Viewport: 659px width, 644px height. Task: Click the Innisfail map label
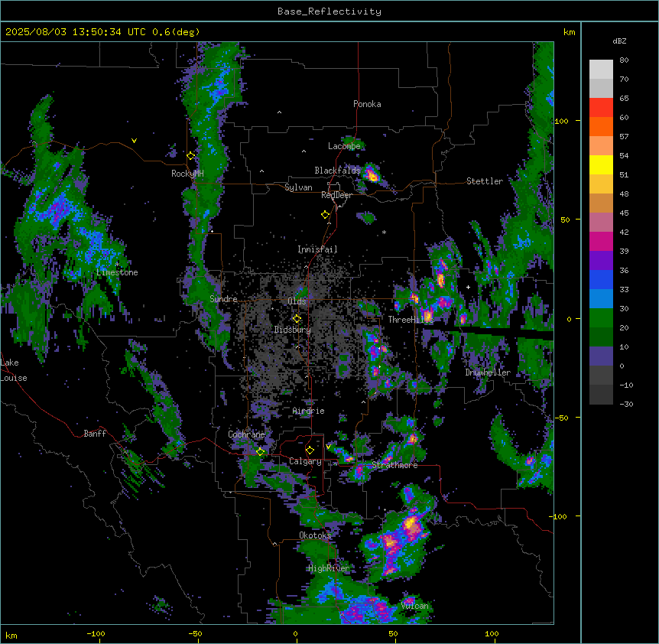tap(317, 249)
